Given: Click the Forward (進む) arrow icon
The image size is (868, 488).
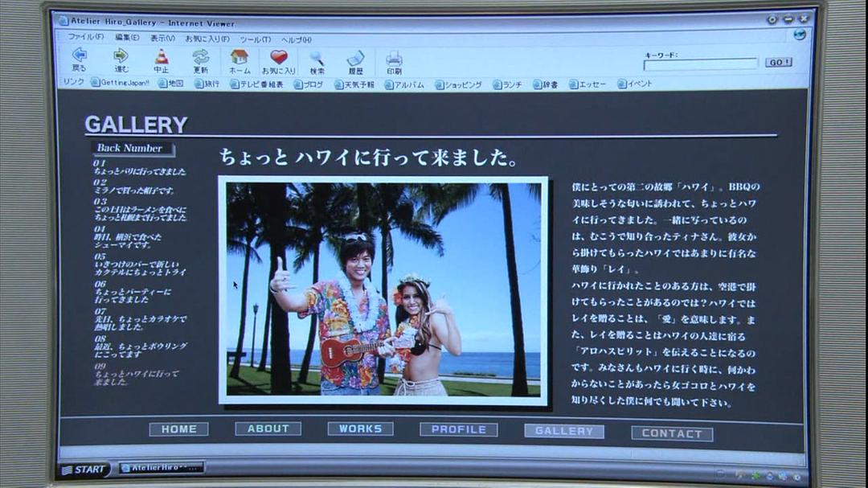Looking at the screenshot, I should pyautogui.click(x=121, y=56).
